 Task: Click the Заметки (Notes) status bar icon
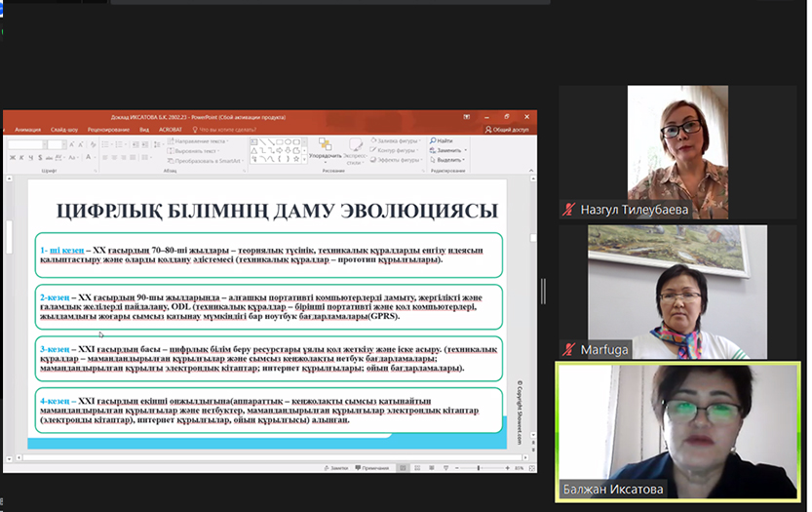click(x=336, y=468)
